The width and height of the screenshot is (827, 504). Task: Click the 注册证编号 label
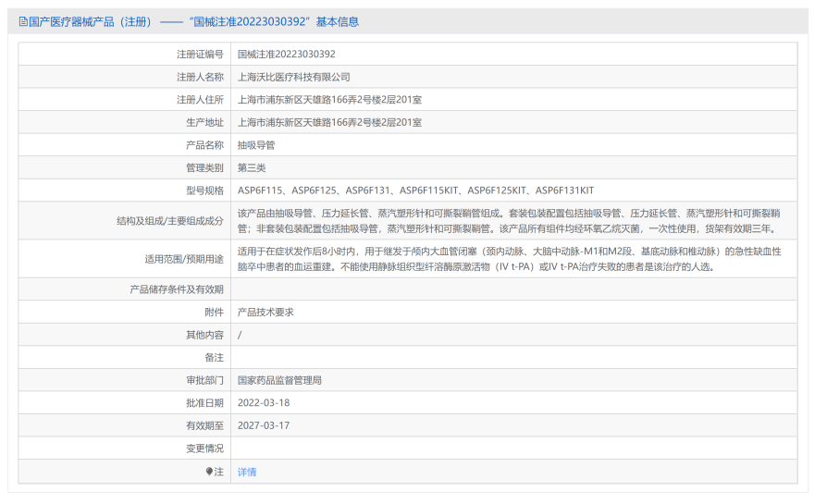click(x=200, y=55)
